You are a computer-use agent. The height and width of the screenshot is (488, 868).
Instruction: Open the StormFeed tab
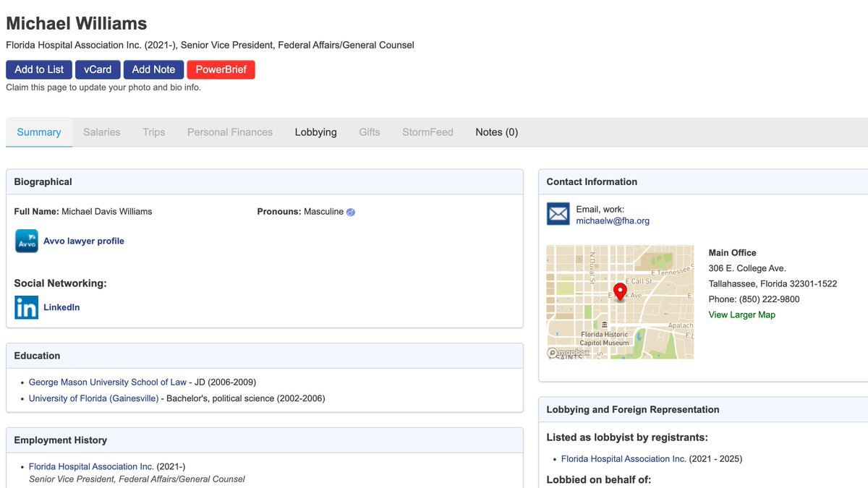[427, 132]
